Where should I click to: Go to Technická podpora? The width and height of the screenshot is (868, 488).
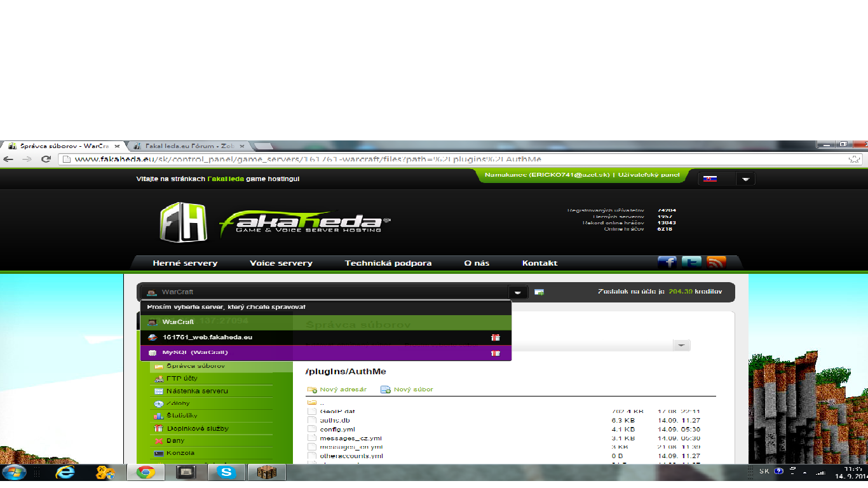tap(388, 263)
